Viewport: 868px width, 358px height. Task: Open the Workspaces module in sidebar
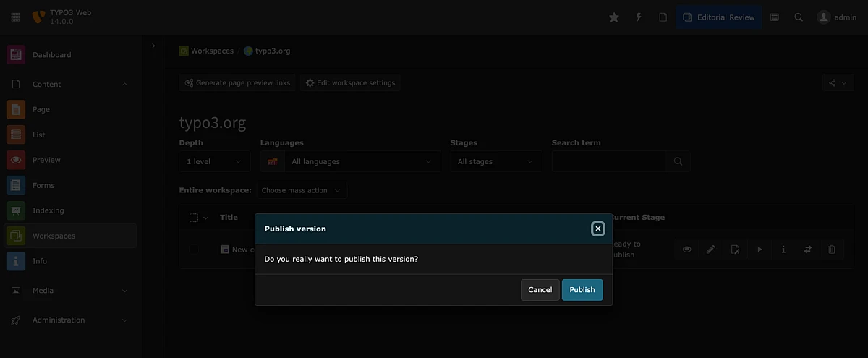[x=54, y=236]
